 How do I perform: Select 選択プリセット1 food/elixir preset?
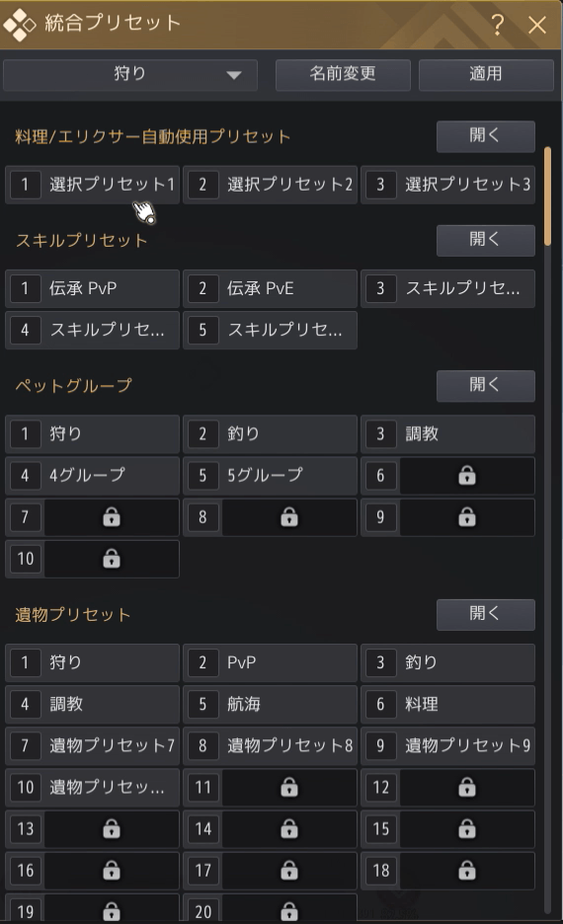93,185
